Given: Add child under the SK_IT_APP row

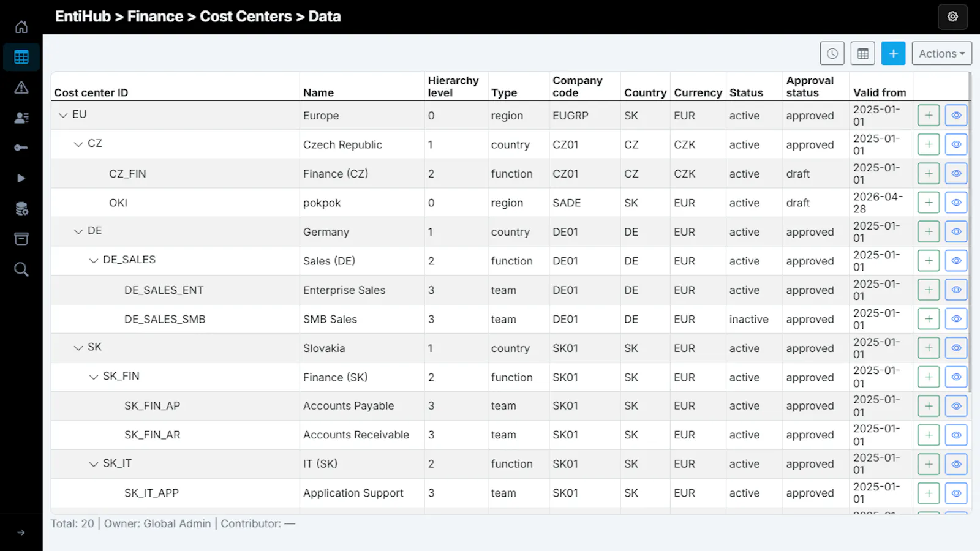Looking at the screenshot, I should click(929, 493).
